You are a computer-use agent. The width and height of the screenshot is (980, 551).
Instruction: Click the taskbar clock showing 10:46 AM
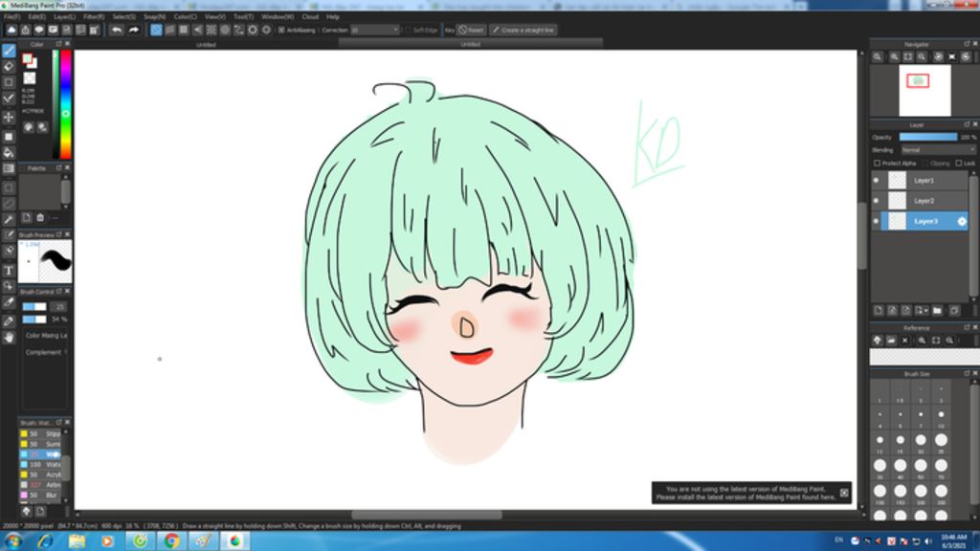point(953,541)
